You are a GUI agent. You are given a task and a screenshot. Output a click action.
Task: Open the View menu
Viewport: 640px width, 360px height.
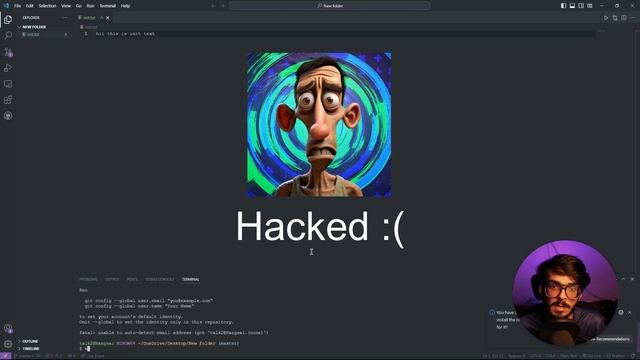(66, 6)
